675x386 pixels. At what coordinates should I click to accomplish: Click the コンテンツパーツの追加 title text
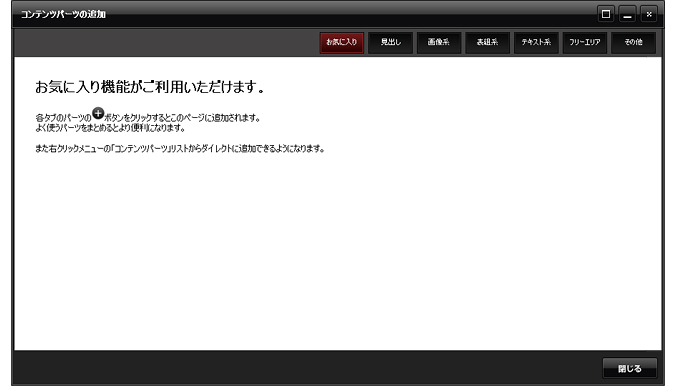tap(63, 14)
